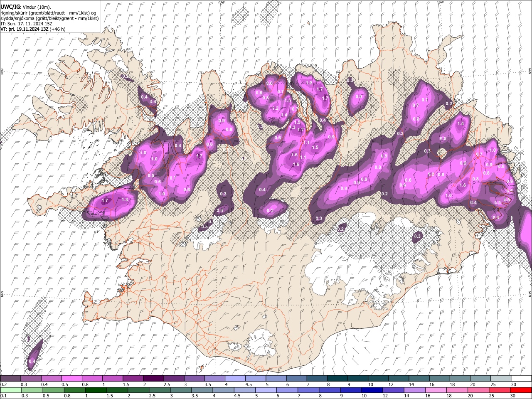Viewport: 532px width, 399px height.
Task: Pick snow scale swatch between 0.4 and 0.5
Action: point(52,379)
